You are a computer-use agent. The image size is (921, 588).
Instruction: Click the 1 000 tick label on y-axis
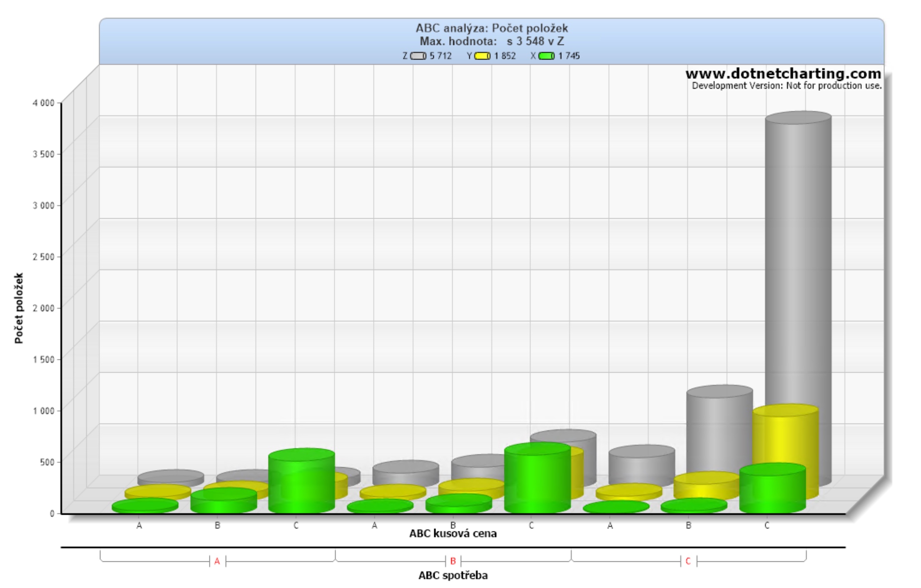(44, 411)
